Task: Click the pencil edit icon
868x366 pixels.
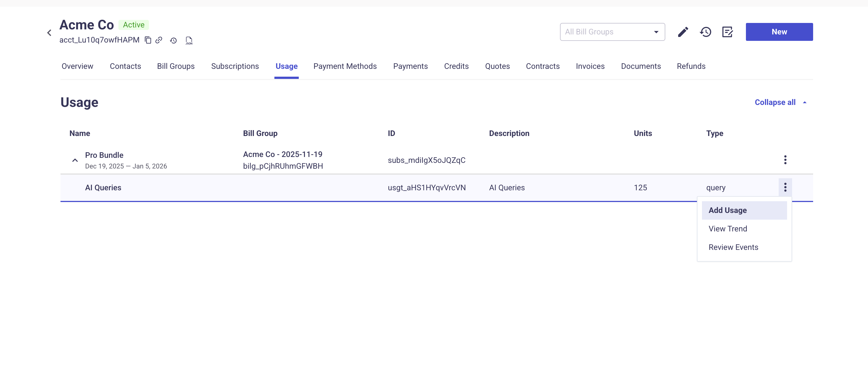Action: [683, 32]
